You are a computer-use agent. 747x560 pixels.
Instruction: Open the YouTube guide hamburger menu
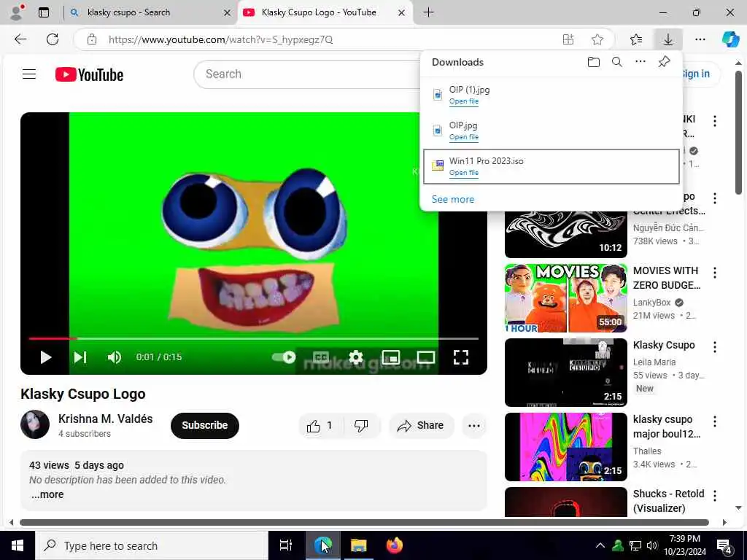click(29, 74)
